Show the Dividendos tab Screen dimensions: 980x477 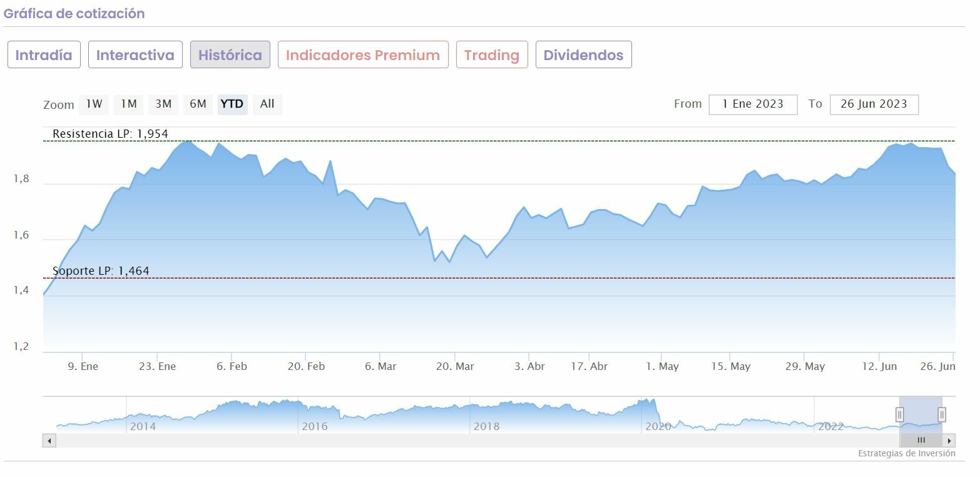(x=583, y=55)
